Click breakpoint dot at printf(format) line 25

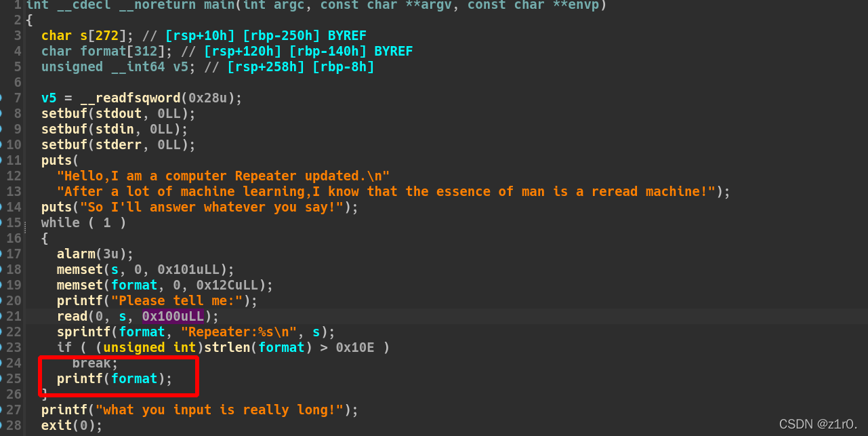pyautogui.click(x=1, y=378)
